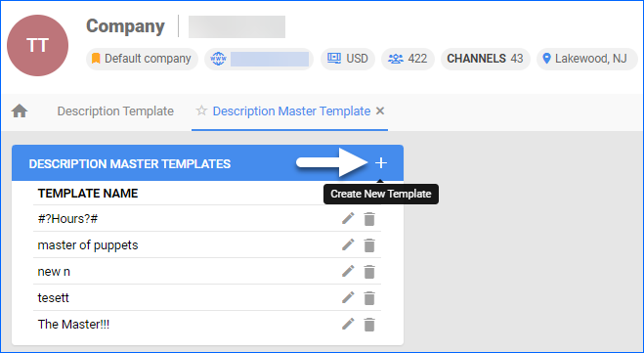
Task: Switch to the Description Template tab
Action: [115, 110]
